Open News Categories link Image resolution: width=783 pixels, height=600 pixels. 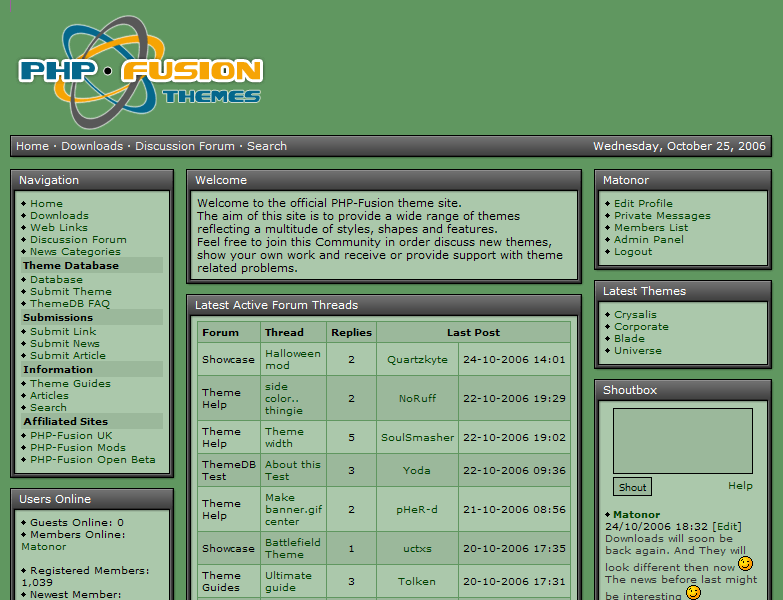pyautogui.click(x=75, y=252)
